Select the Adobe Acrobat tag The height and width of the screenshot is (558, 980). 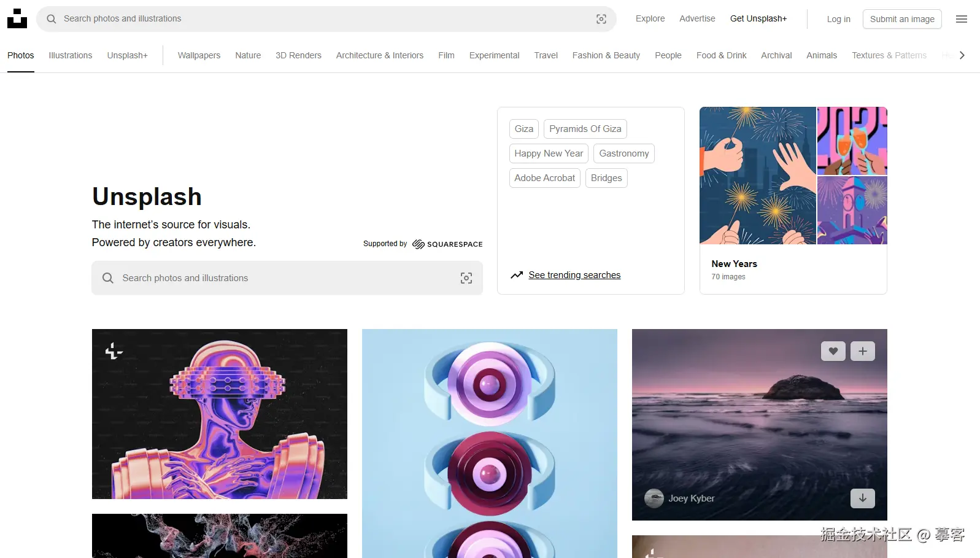(545, 178)
